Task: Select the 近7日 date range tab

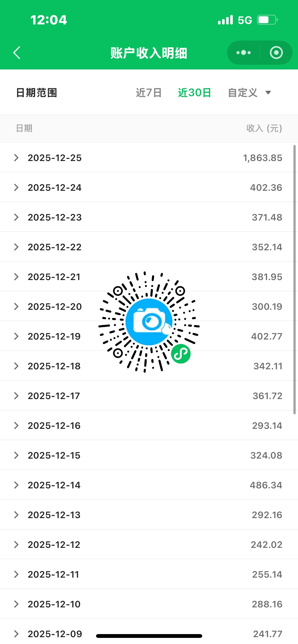Action: pos(149,93)
